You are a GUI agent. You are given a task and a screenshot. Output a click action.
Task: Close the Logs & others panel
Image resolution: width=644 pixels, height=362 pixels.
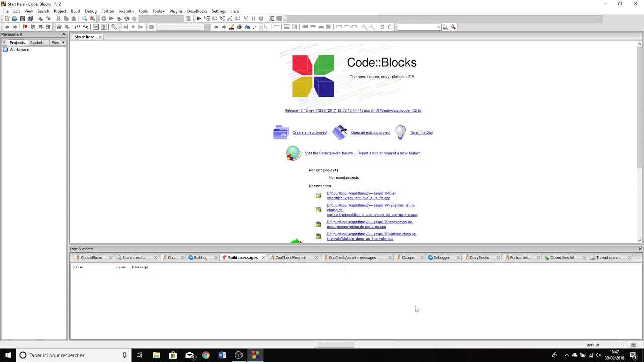(x=640, y=249)
